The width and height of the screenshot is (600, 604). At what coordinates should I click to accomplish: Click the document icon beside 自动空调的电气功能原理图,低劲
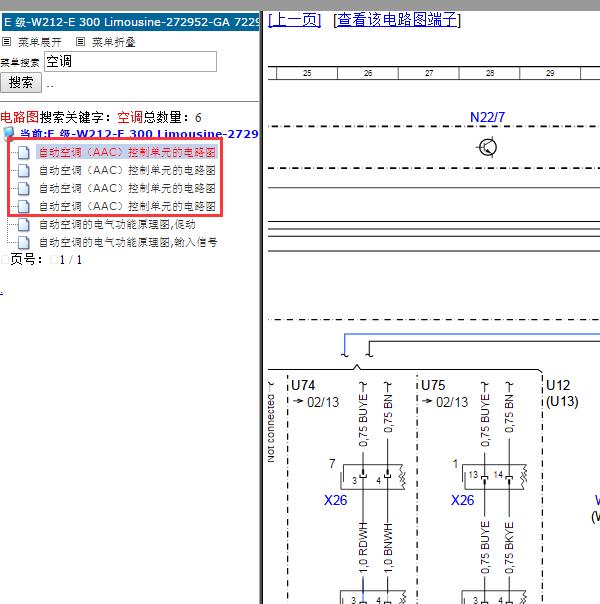click(23, 224)
